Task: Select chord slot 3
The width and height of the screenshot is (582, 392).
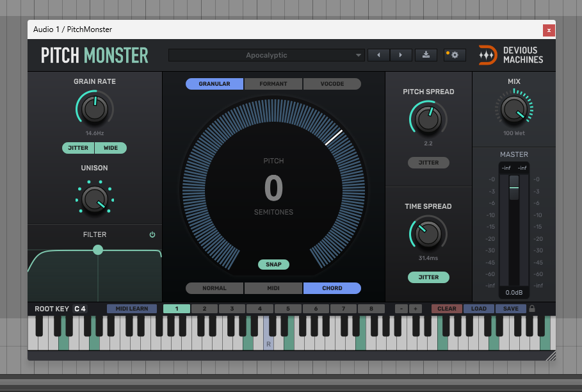Action: (x=232, y=309)
